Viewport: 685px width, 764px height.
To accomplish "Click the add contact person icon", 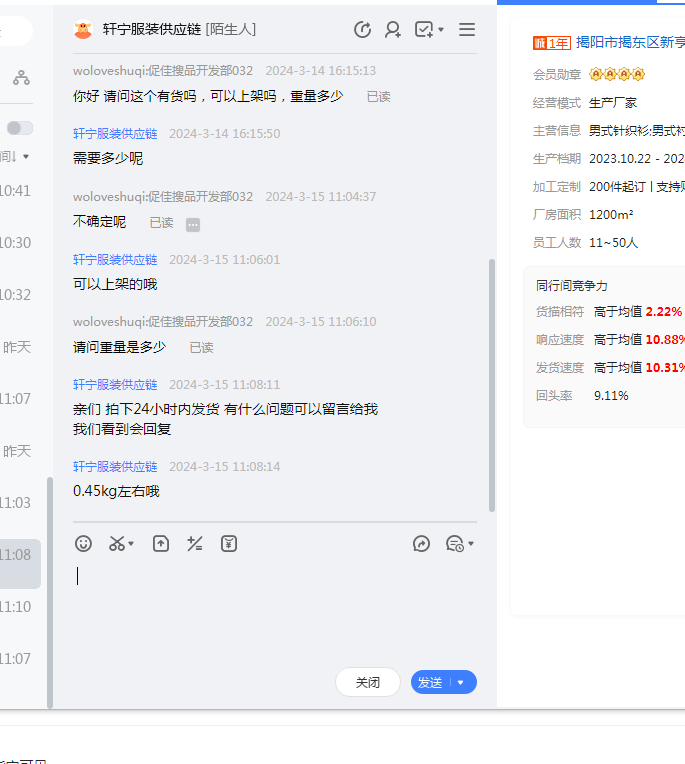I will pyautogui.click(x=393, y=30).
